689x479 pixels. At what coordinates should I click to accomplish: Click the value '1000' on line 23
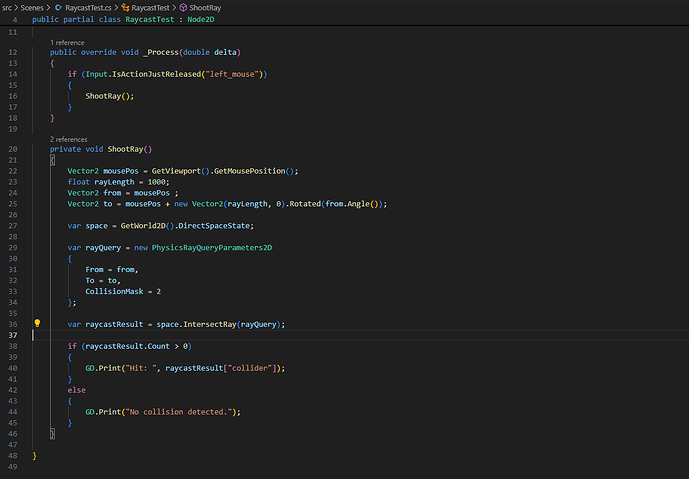(x=156, y=182)
